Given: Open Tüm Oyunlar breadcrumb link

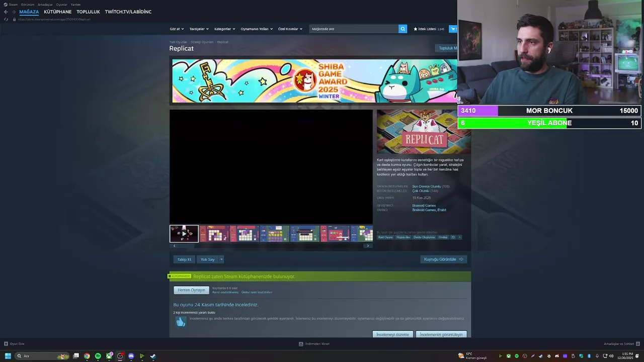Looking at the screenshot, I should [178, 42].
